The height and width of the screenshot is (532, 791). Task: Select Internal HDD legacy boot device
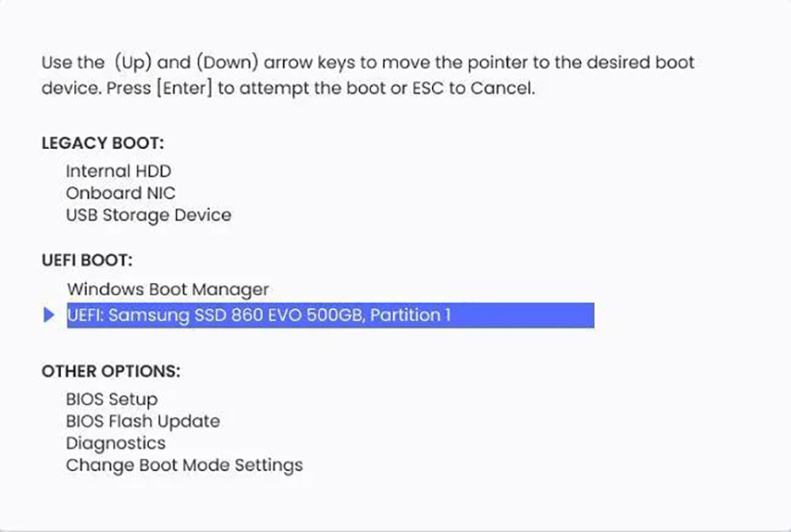(x=118, y=171)
